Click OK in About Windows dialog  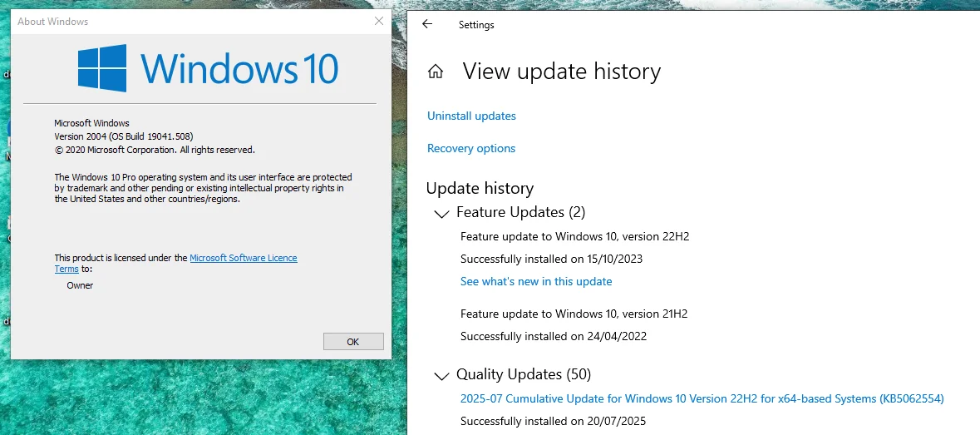click(x=353, y=341)
